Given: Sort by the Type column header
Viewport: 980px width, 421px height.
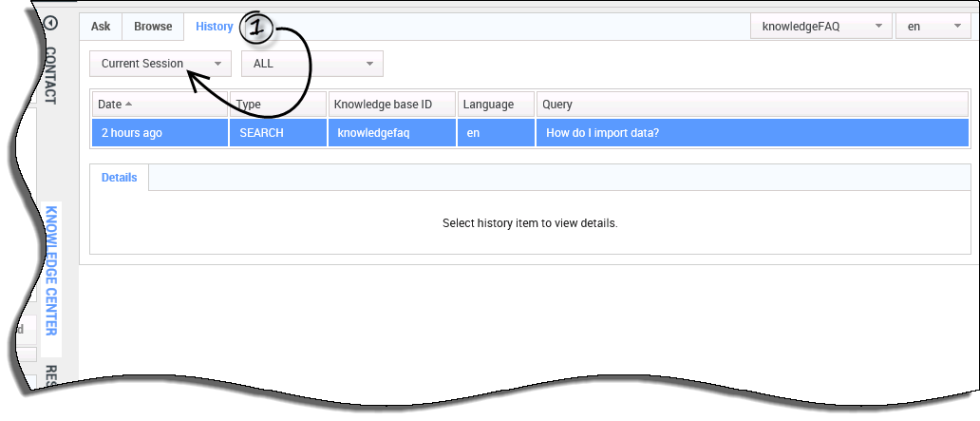Looking at the screenshot, I should [x=277, y=105].
